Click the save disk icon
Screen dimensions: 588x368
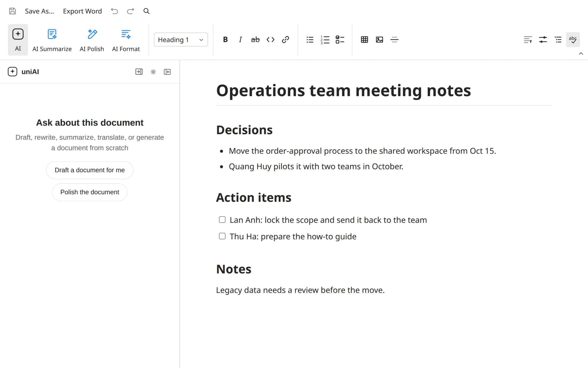coord(12,11)
